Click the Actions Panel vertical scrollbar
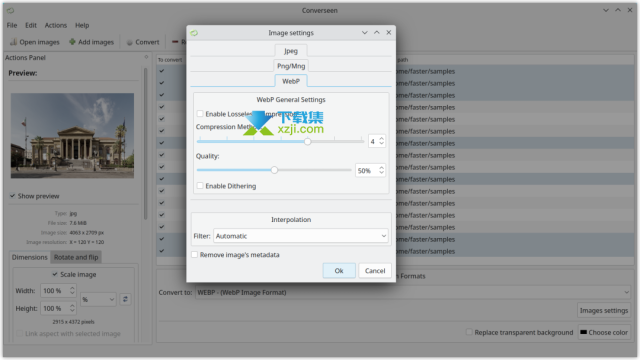Image resolution: width=640 pixels, height=360 pixels. coord(145,144)
